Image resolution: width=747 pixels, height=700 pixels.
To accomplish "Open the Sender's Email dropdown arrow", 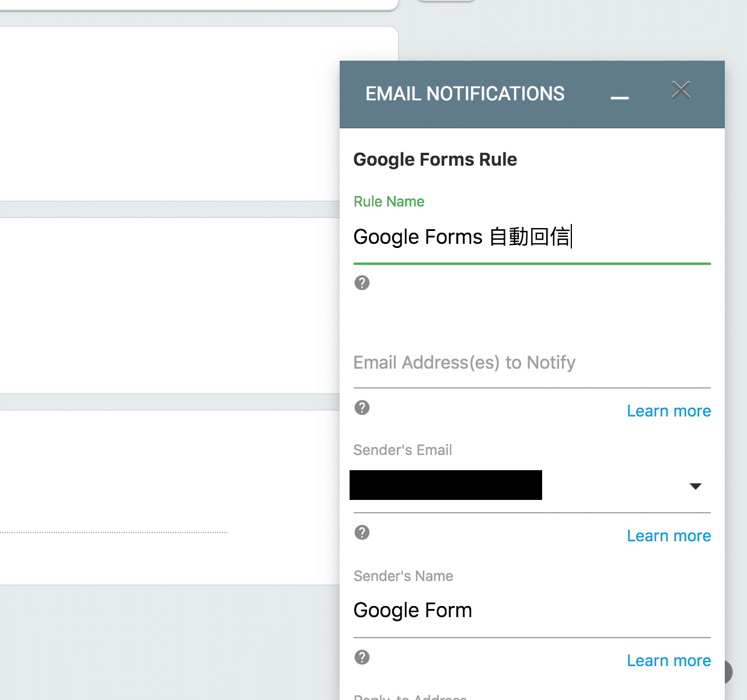I will coord(695,487).
